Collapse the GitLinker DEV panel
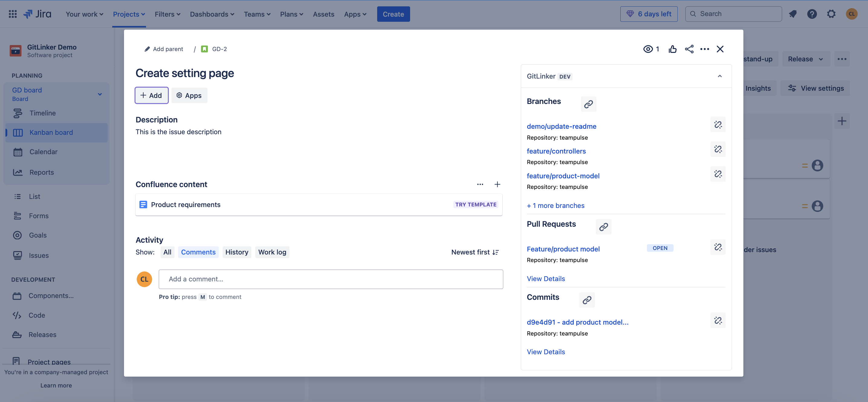This screenshot has height=402, width=868. (x=720, y=76)
